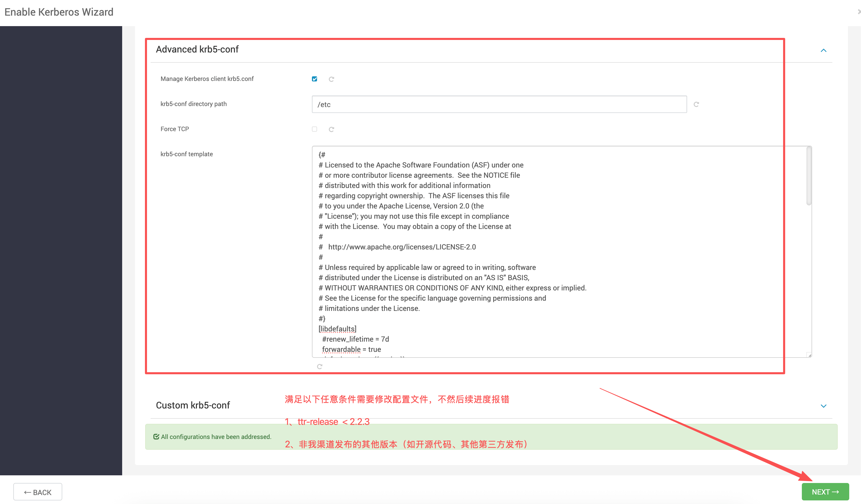861x504 pixels.
Task: Enable the Force TCP checkbox
Action: (314, 129)
